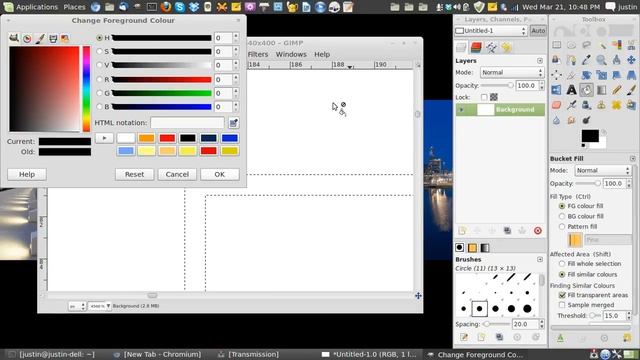Pick the orange swatch in colour history
The image size is (640, 360).
point(147,138)
